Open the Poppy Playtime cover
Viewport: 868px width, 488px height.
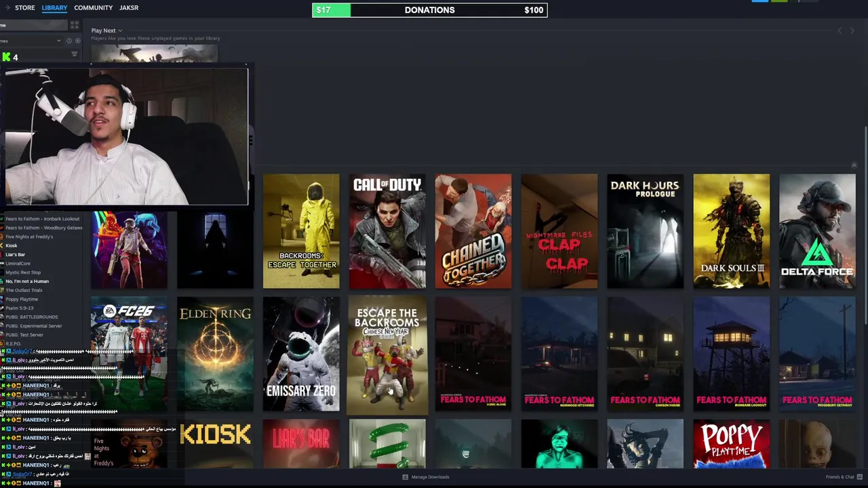tap(732, 444)
